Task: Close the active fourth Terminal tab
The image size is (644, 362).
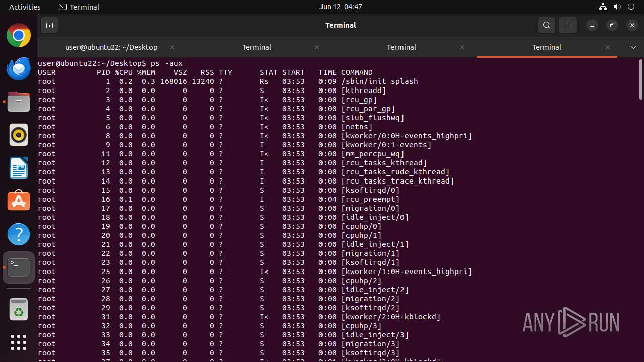Action: (608, 47)
